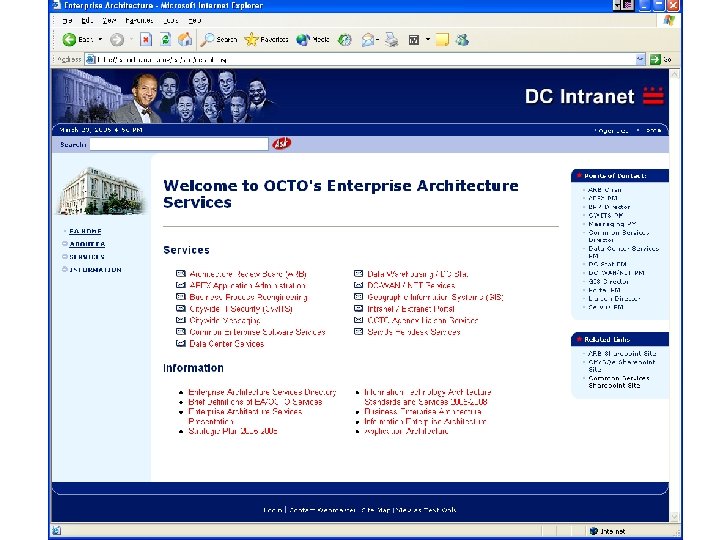Screen dimensions: 720x540
Task: Open the Search magnifier in the toolbar
Action: [x=207, y=40]
